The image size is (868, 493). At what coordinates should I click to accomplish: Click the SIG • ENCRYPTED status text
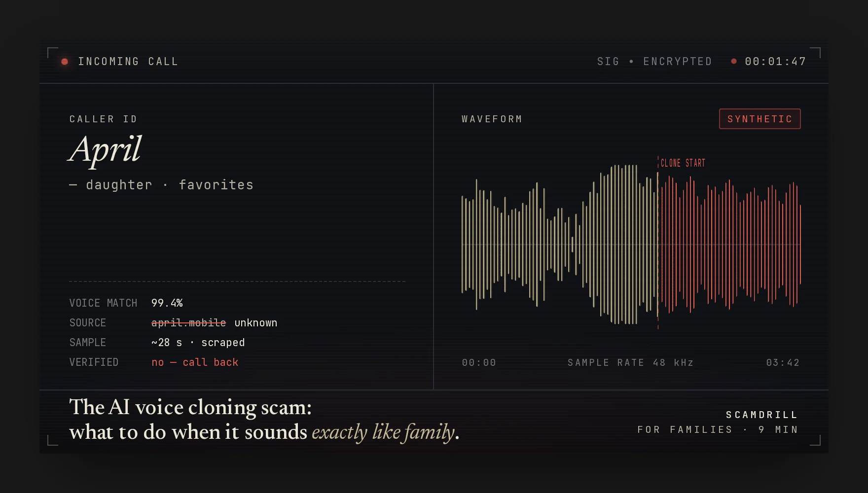click(x=654, y=62)
